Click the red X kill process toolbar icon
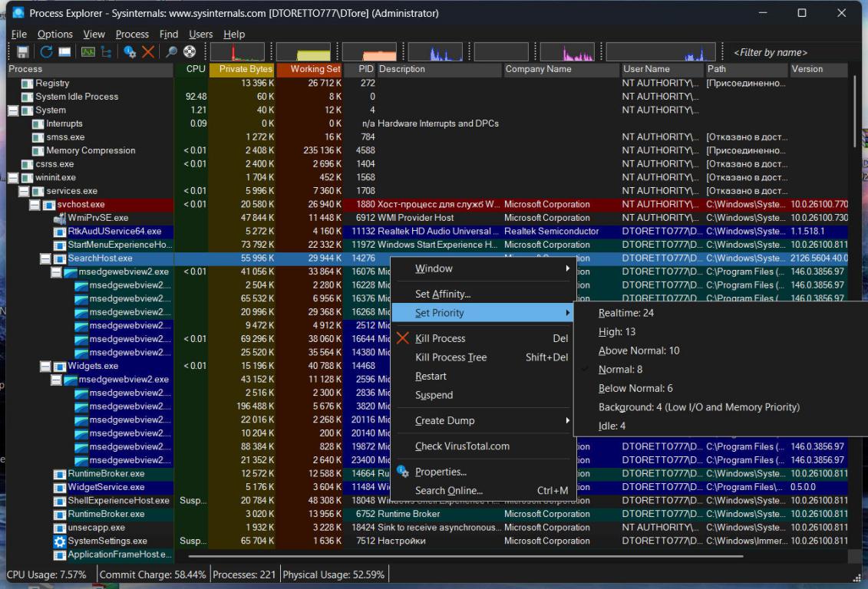Viewport: 868px width, 589px height. pyautogui.click(x=148, y=52)
